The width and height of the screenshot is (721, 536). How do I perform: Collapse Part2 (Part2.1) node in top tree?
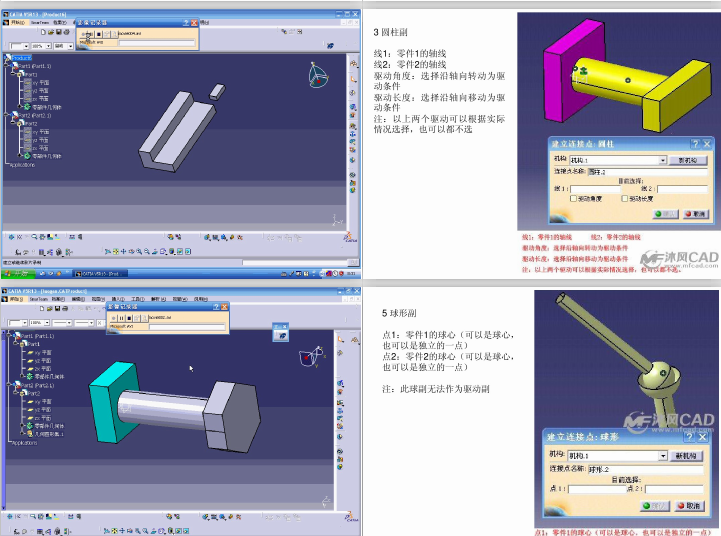8,116
